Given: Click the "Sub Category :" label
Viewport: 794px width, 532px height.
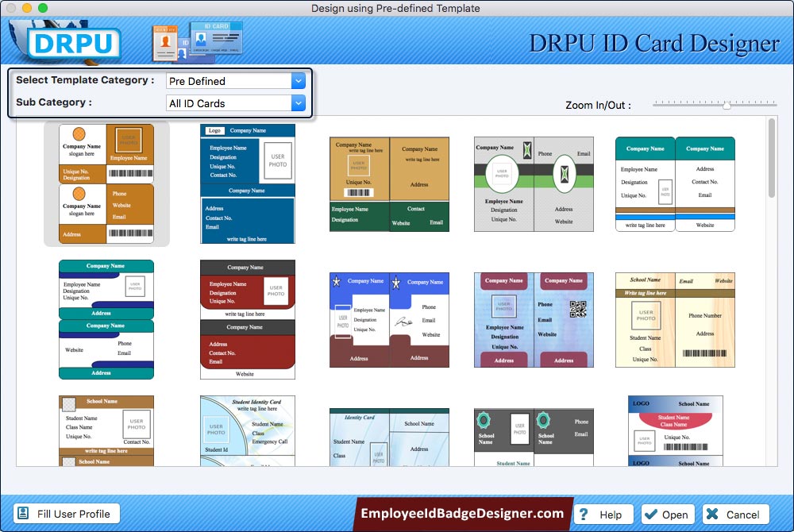Looking at the screenshot, I should tap(54, 102).
